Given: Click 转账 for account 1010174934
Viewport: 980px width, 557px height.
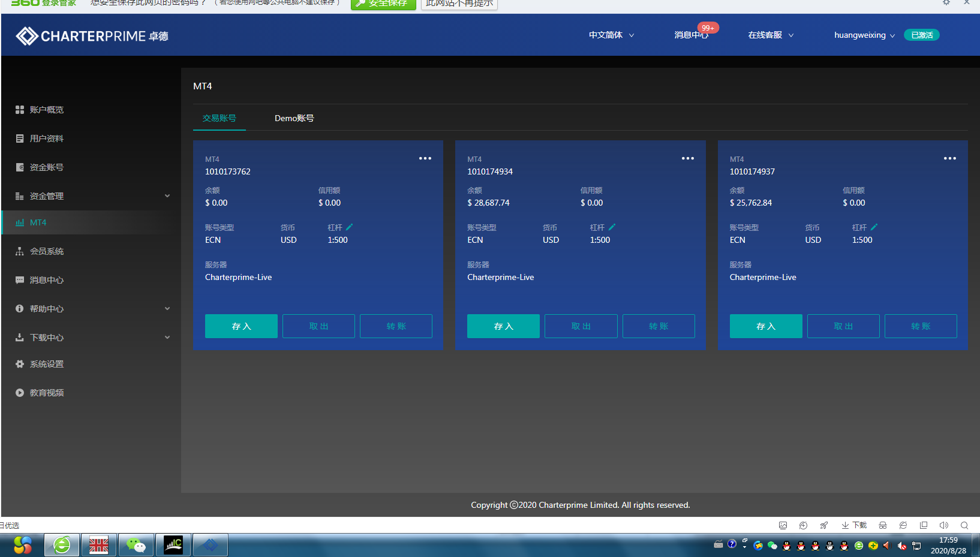Looking at the screenshot, I should [659, 326].
